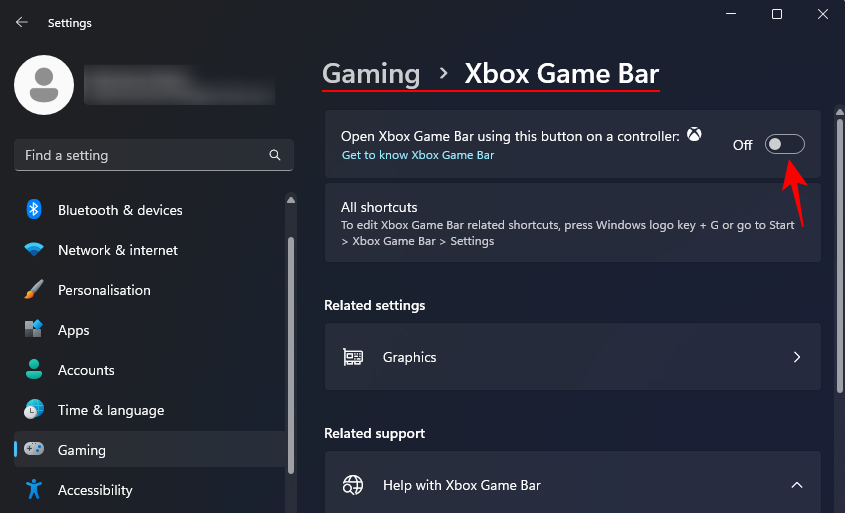Open Graphics settings via right chevron
The image size is (845, 513).
pos(797,357)
